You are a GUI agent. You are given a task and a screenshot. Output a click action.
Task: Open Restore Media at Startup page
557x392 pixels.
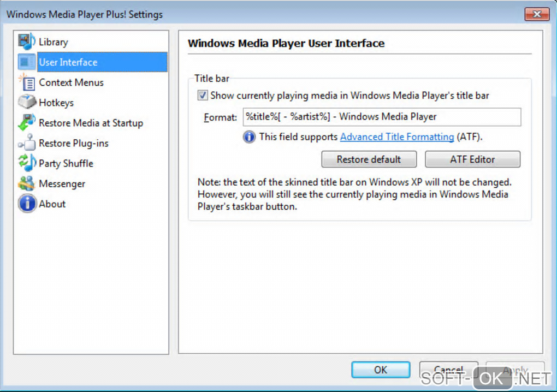pos(91,123)
